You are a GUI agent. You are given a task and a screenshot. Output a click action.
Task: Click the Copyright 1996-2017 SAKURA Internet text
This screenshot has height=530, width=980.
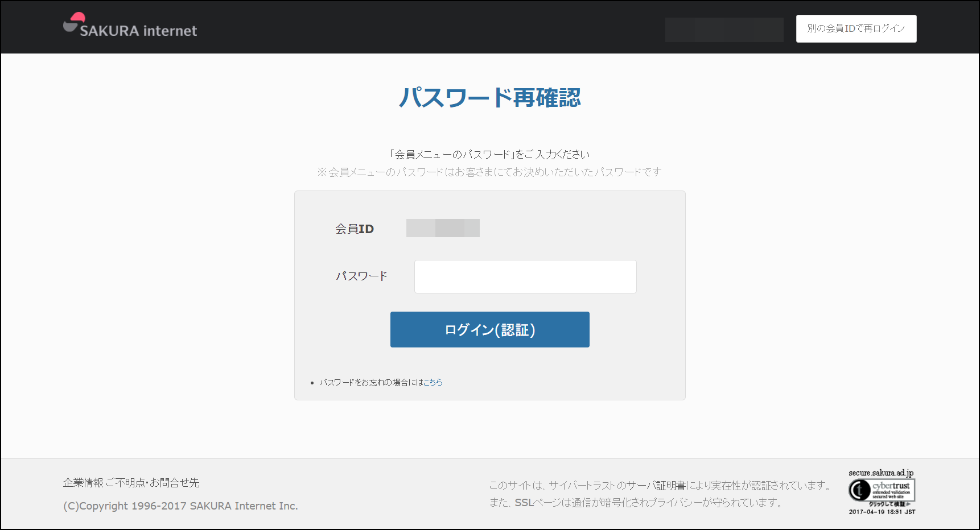click(180, 506)
